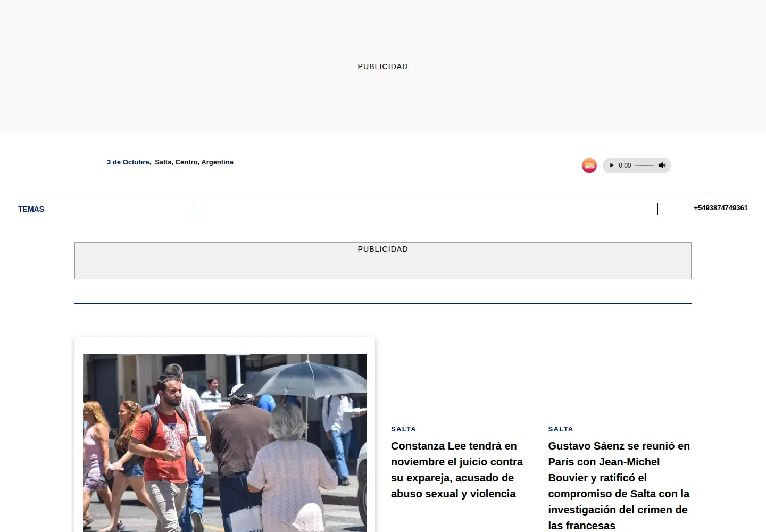This screenshot has width=766, height=532.
Task: Mute the radio player volume
Action: 662,165
